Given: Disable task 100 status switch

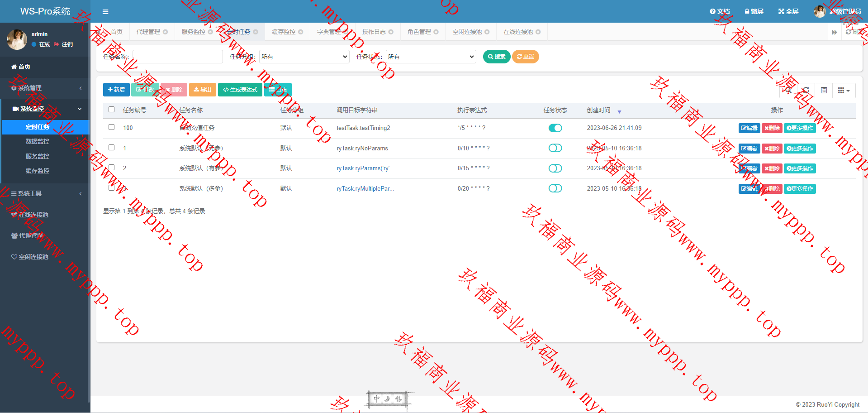Looking at the screenshot, I should click(555, 128).
